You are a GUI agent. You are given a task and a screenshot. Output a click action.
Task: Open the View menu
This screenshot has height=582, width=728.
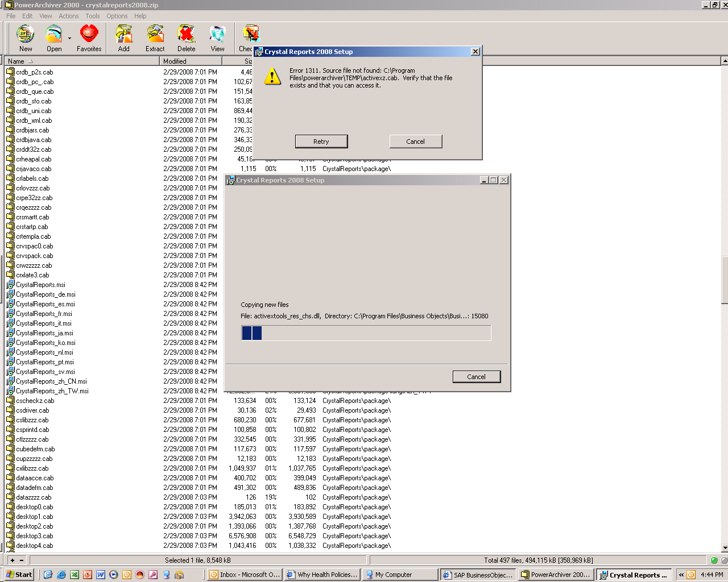45,16
